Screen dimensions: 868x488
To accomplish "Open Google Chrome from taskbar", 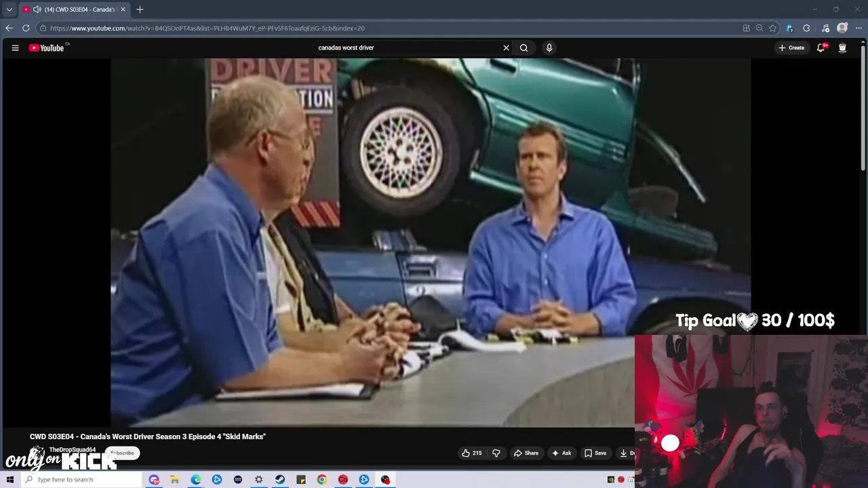I will (321, 479).
